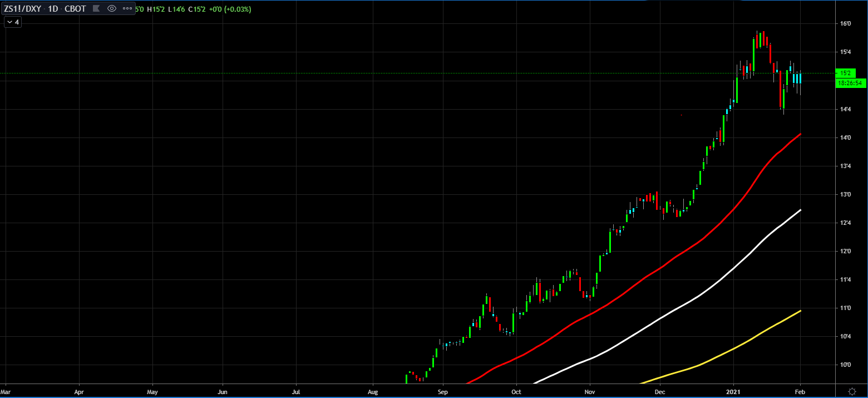Image resolution: width=868 pixels, height=398 pixels.
Task: Click the C15'2 close value in legend
Action: tap(198, 9)
